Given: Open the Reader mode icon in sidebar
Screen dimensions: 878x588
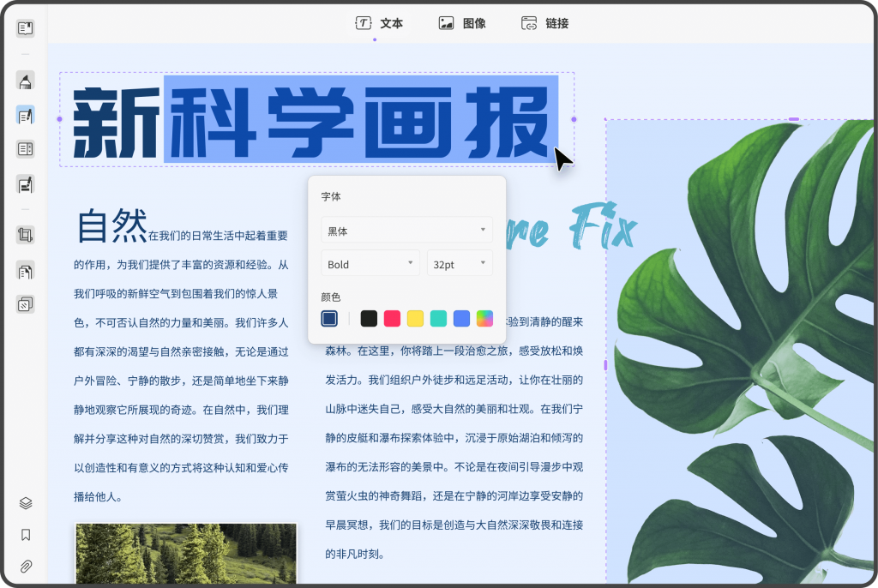Looking at the screenshot, I should (26, 28).
